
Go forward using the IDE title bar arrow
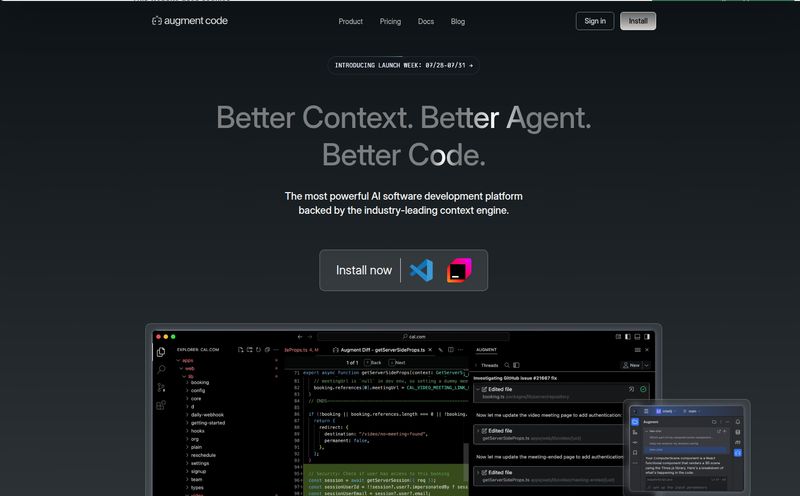click(310, 337)
